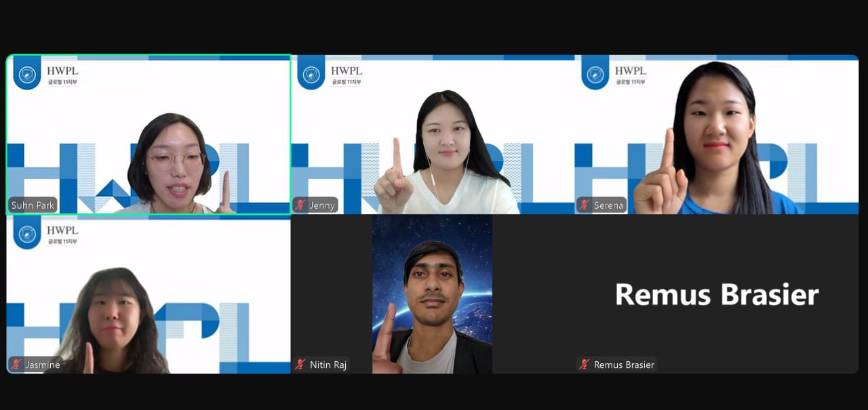This screenshot has width=868, height=410.
Task: Click the HWPL emblem in Jasmine's tile
Action: coord(27,234)
